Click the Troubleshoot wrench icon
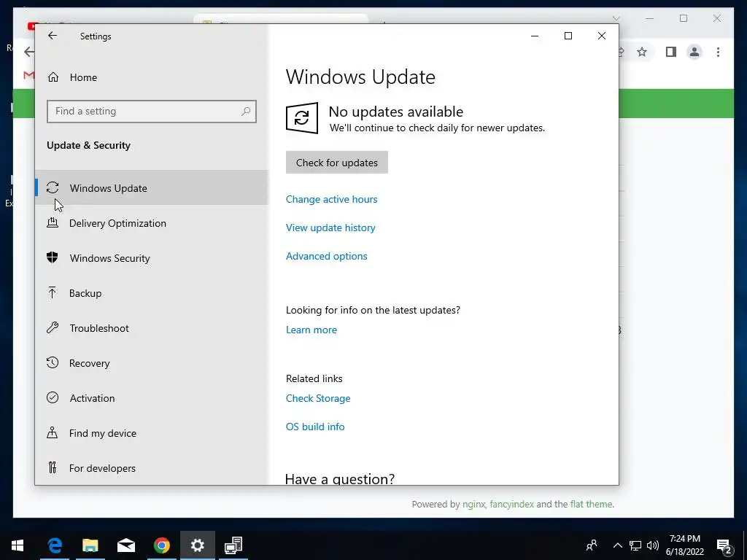 (x=53, y=327)
